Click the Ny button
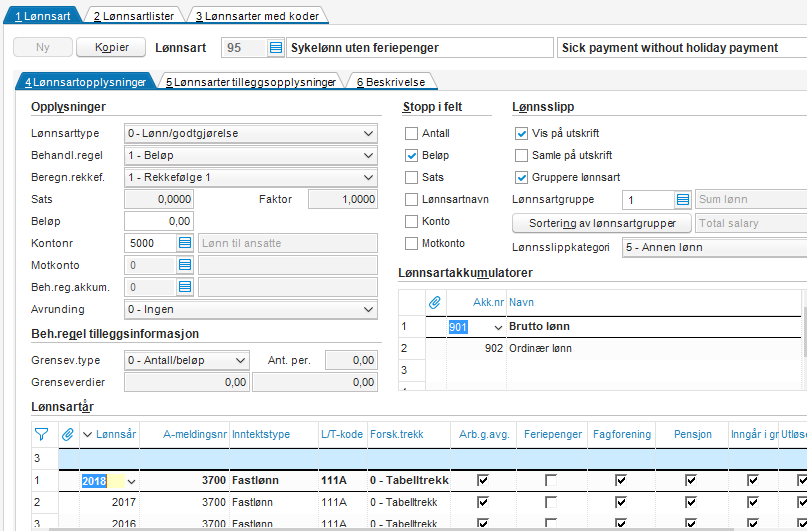 coord(43,47)
